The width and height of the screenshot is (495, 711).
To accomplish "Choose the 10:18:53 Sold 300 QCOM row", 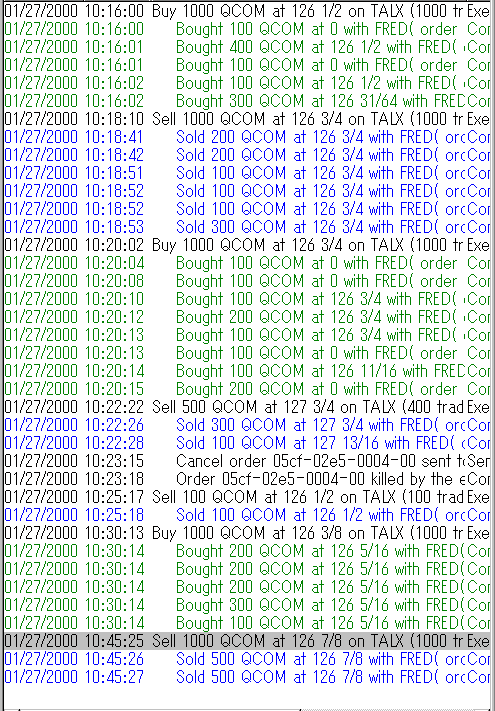I will [x=247, y=227].
